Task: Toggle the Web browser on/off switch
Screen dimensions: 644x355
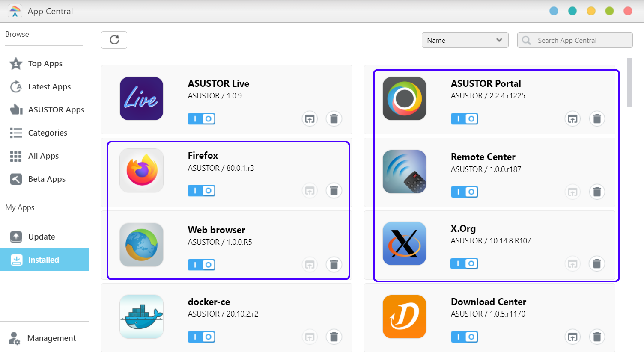Action: (201, 265)
